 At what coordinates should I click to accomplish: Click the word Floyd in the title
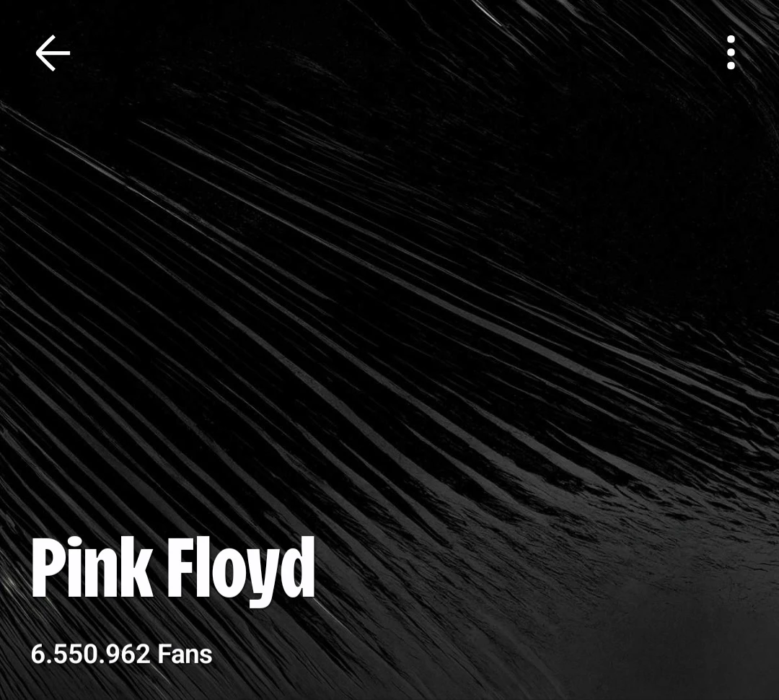click(240, 572)
